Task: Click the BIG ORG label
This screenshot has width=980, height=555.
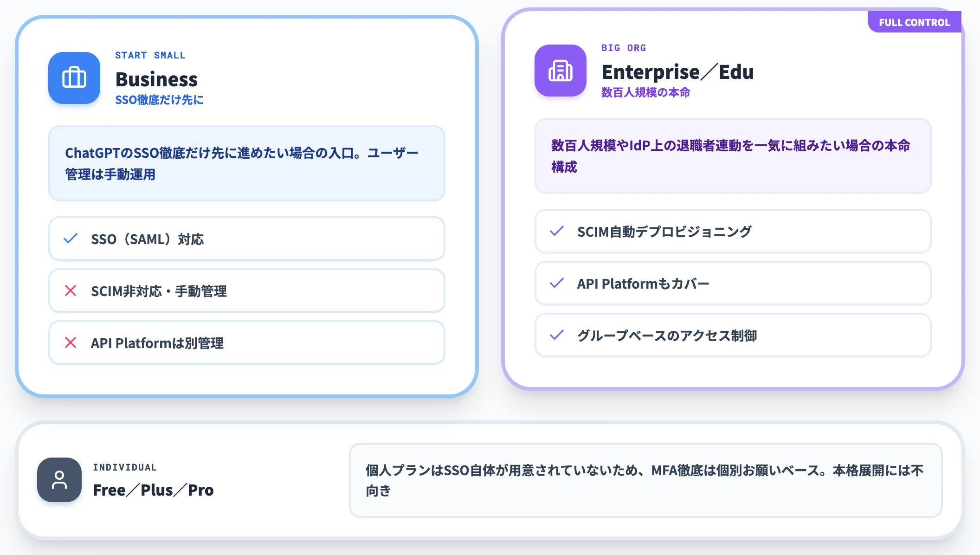Action: tap(624, 48)
